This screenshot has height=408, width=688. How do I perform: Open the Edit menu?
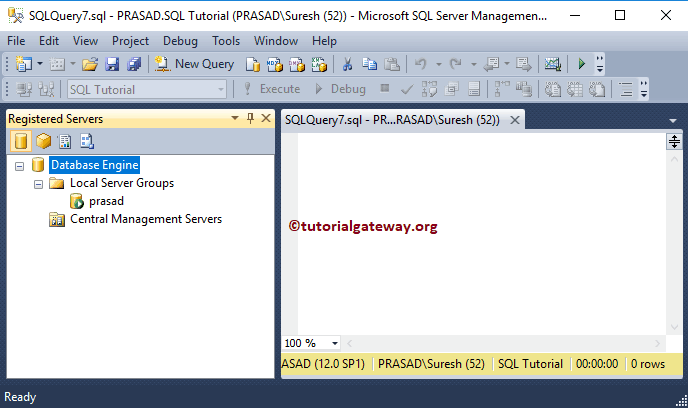coord(49,41)
